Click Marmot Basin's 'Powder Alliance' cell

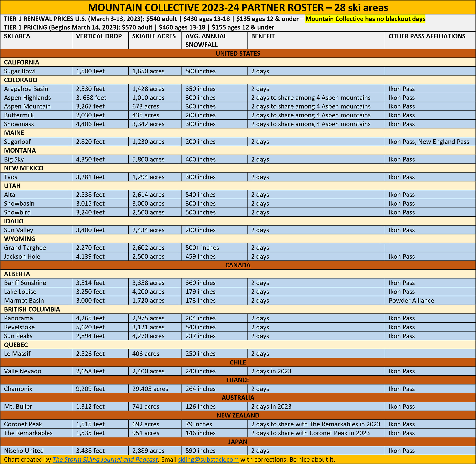(x=430, y=300)
